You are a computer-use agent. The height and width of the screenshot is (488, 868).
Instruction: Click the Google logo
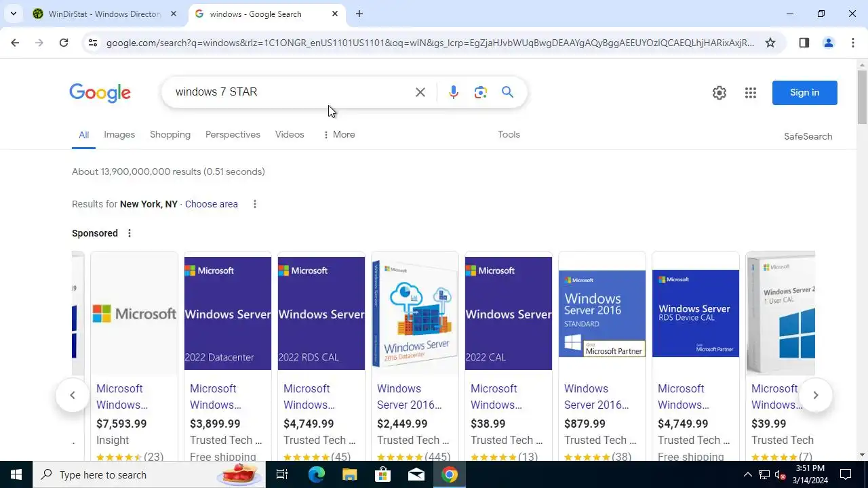click(x=100, y=93)
